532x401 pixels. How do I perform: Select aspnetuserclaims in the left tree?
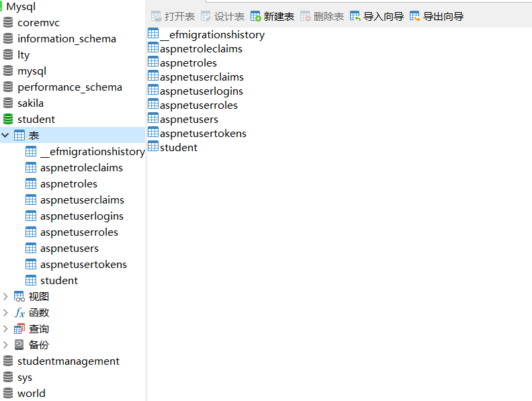(x=82, y=199)
